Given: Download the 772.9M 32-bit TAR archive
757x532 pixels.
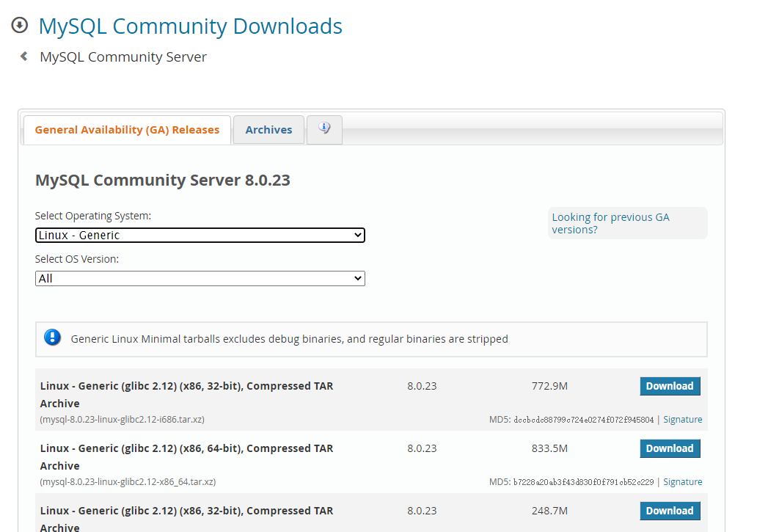Looking at the screenshot, I should click(x=670, y=386).
